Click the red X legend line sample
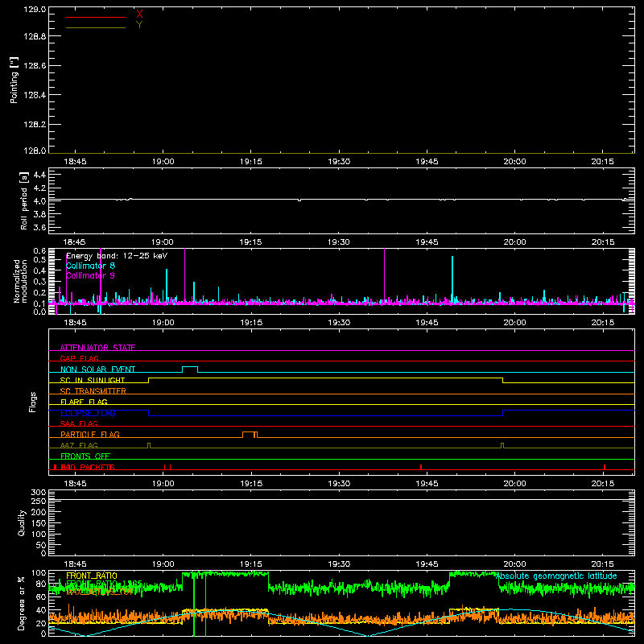 95,17
